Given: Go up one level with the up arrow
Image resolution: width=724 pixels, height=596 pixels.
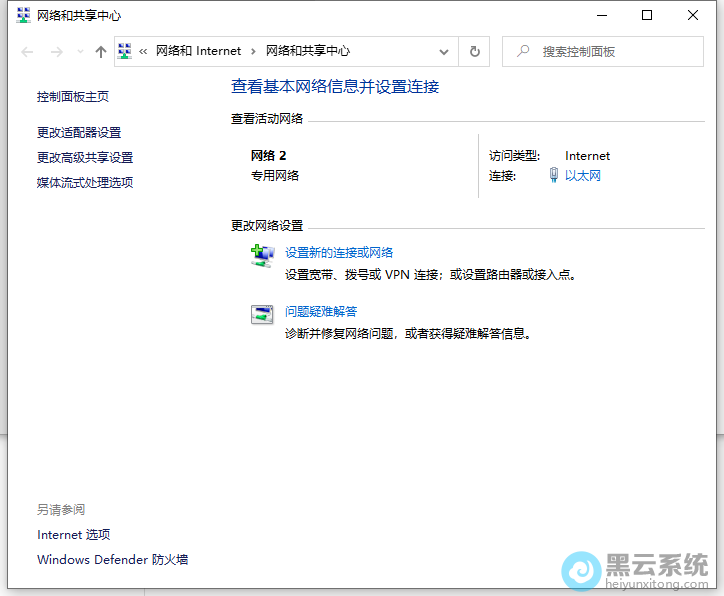Looking at the screenshot, I should (100, 52).
